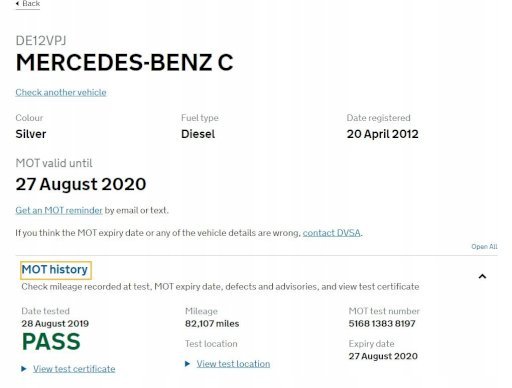The width and height of the screenshot is (512, 388).
Task: Open Check another vehicle link
Action: (61, 92)
